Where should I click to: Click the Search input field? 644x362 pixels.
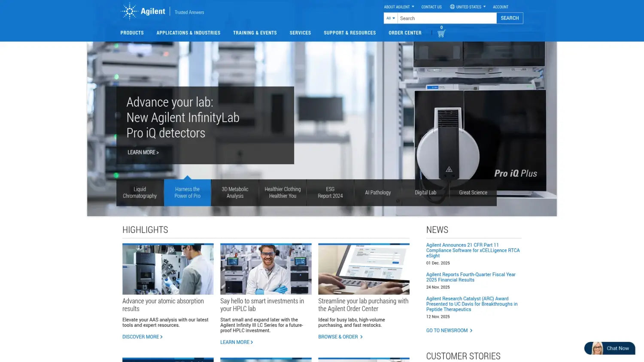(447, 18)
